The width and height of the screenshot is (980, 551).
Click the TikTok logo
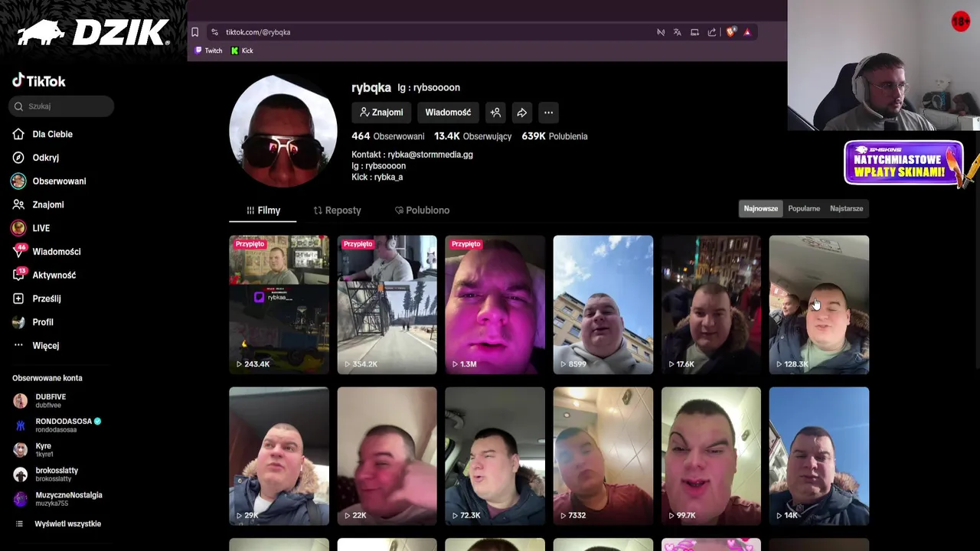coord(38,81)
